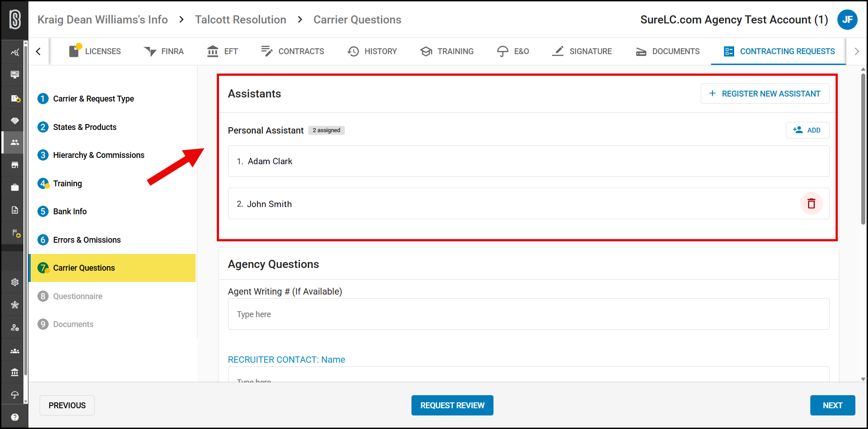Open user settings icon in sidebar
Image resolution: width=868 pixels, height=429 pixels.
click(15, 328)
